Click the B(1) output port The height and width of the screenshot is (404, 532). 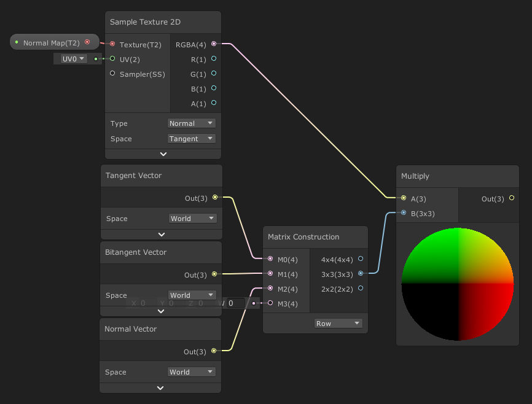pyautogui.click(x=214, y=88)
